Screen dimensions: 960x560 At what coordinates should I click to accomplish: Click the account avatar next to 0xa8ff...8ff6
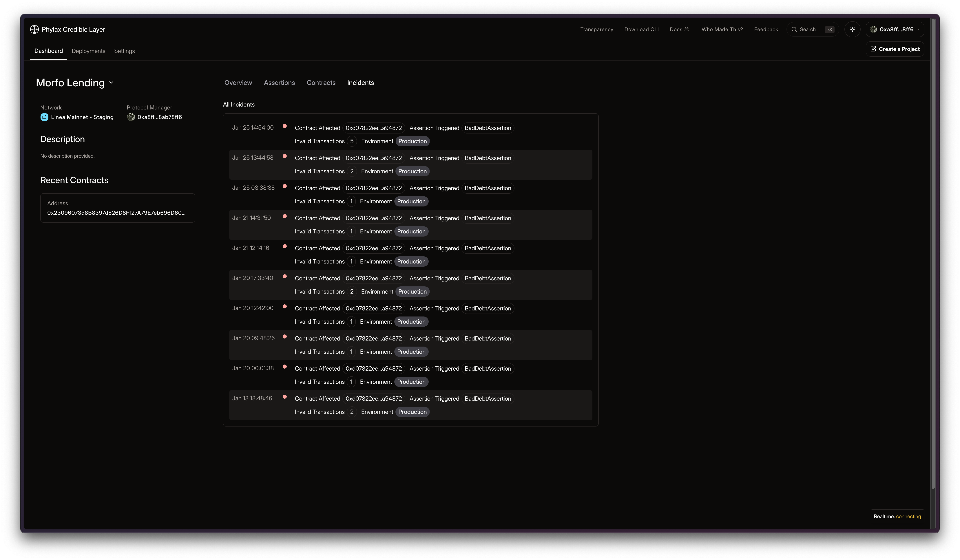coord(874,29)
